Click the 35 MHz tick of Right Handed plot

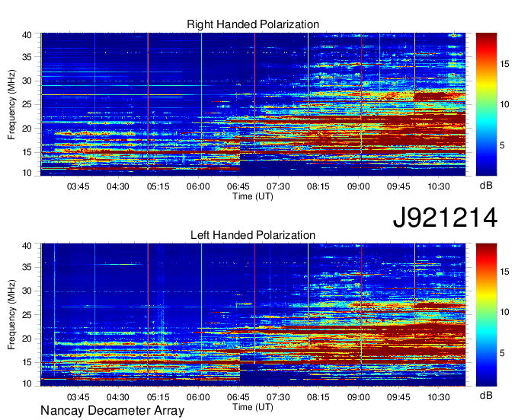pyautogui.click(x=27, y=57)
